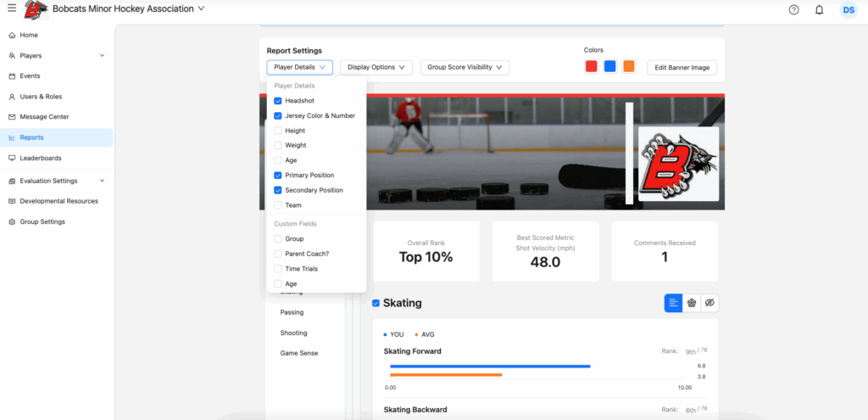Select the bar chart view icon
Screen dimensions: 868x420
point(673,303)
